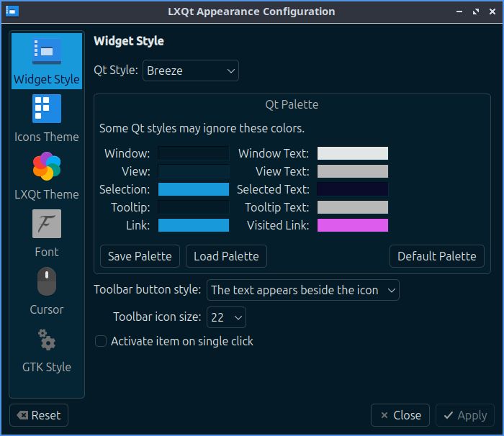Click the Save Palette button

coord(140,256)
